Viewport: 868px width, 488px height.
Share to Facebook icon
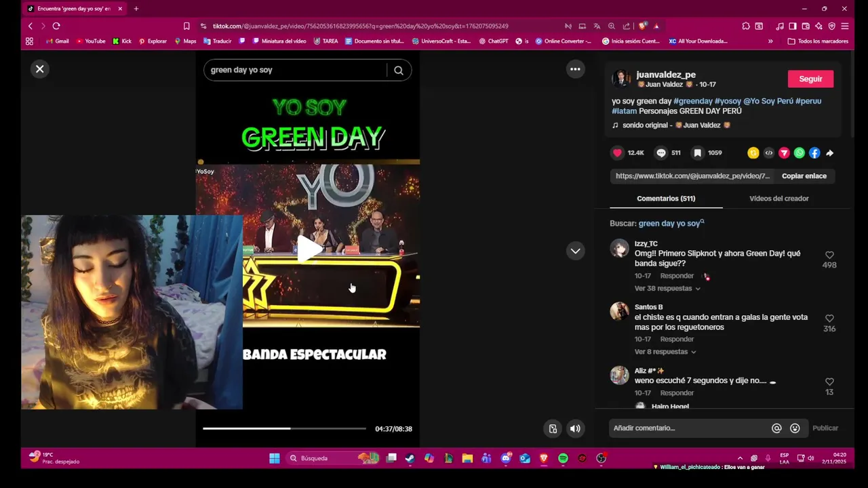tap(814, 153)
